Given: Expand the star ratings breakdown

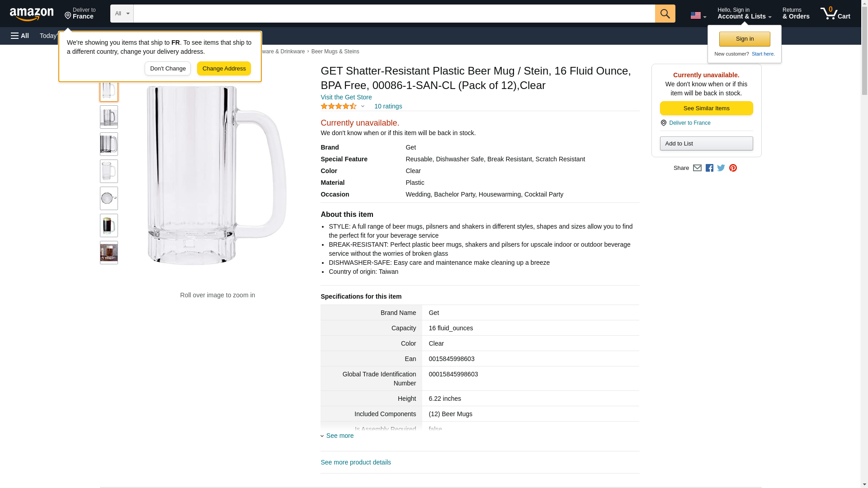Looking at the screenshot, I should click(343, 107).
